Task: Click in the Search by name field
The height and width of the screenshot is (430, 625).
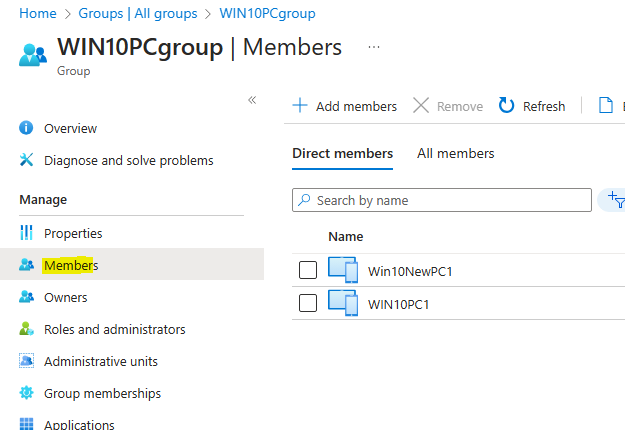Action: (x=442, y=200)
